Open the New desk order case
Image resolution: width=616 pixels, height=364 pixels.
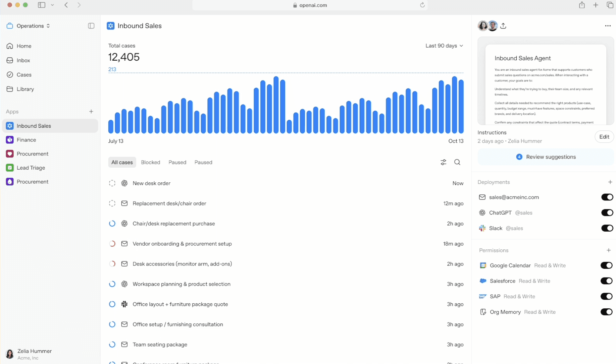[286, 183]
